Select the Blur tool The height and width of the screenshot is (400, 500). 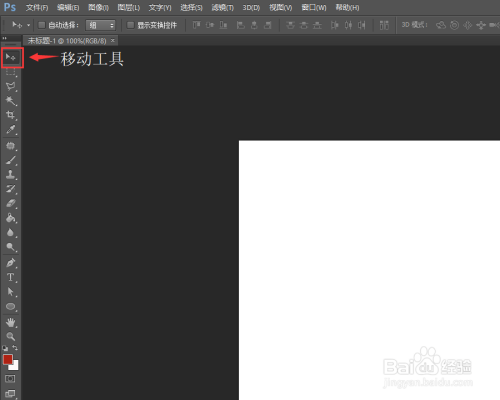tap(11, 232)
